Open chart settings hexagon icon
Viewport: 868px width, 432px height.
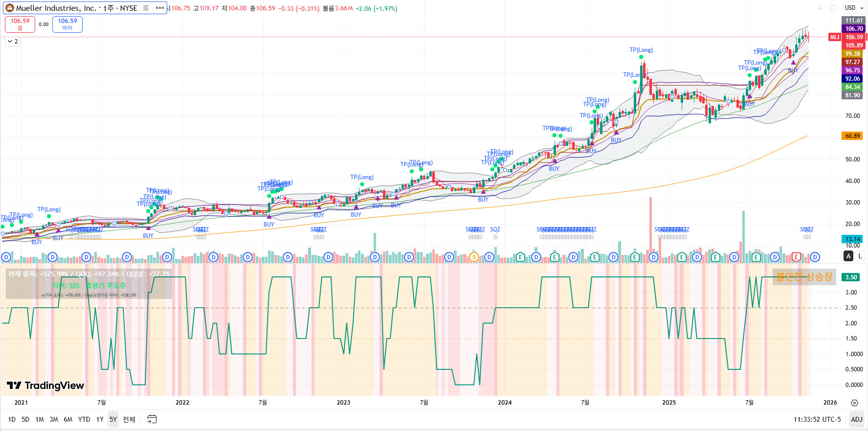854,403
